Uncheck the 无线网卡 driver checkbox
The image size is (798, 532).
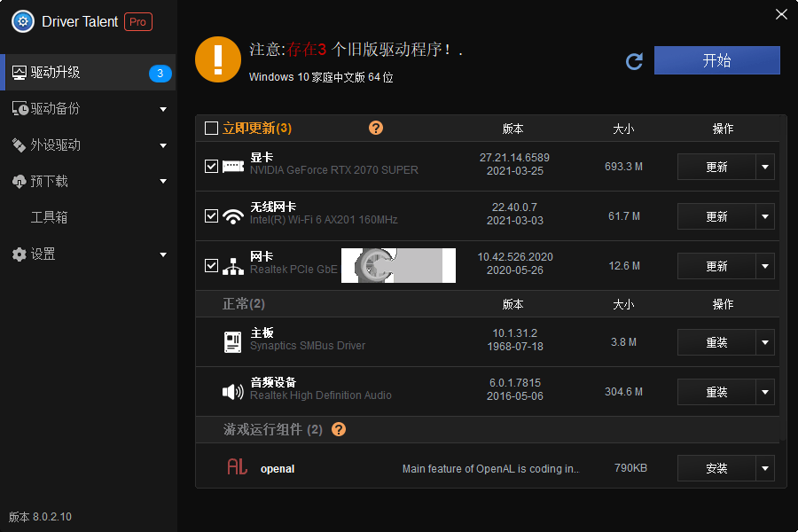(211, 215)
